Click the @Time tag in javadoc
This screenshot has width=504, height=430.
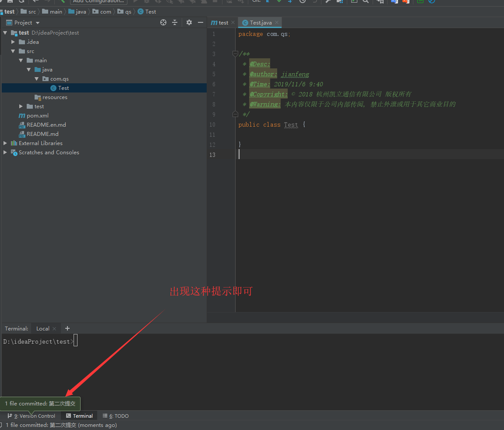(260, 84)
